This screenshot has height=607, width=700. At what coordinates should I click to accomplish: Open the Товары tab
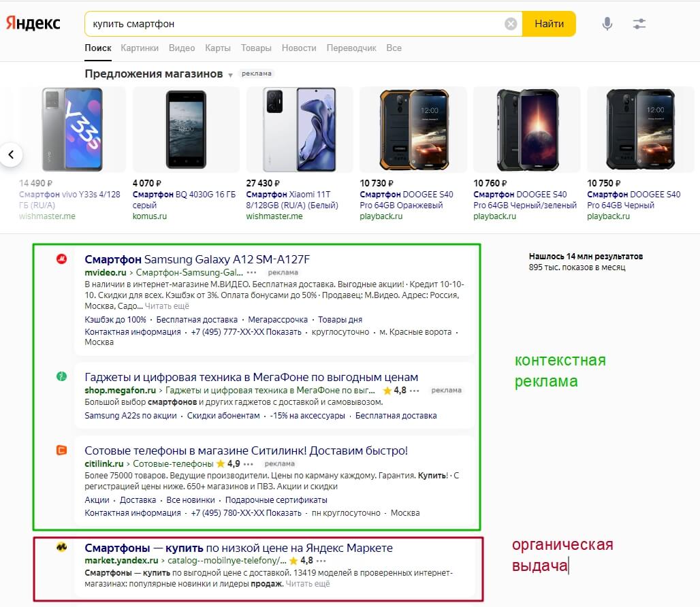tap(256, 48)
